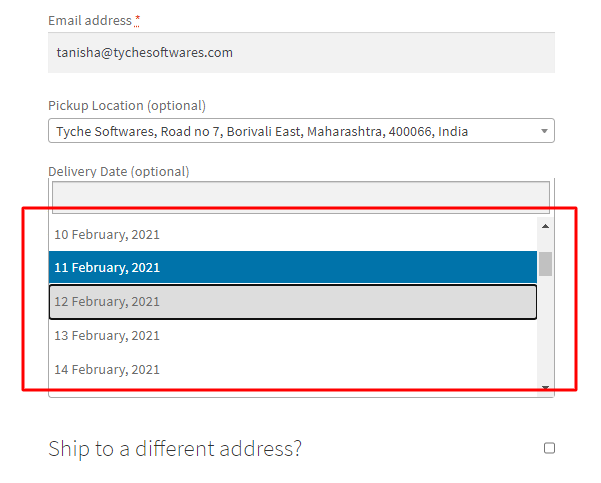601x483 pixels.
Task: Click the 'Ship to a different address?' heading
Action: [x=175, y=448]
